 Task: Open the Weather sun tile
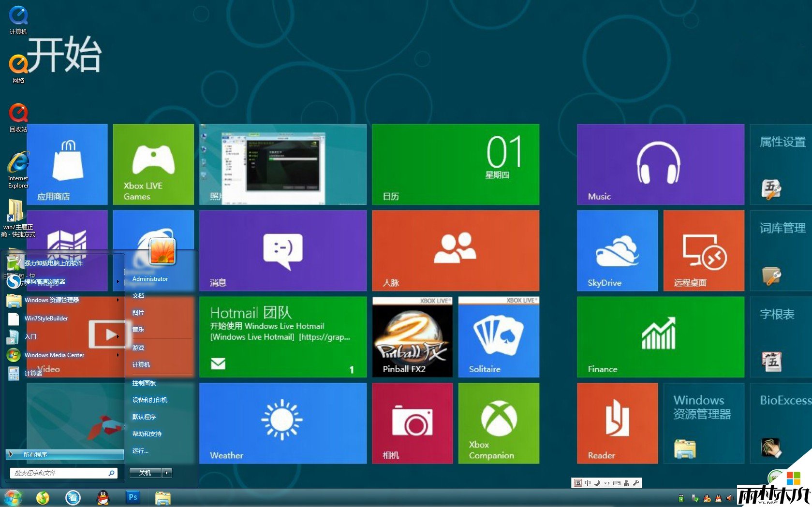(282, 423)
